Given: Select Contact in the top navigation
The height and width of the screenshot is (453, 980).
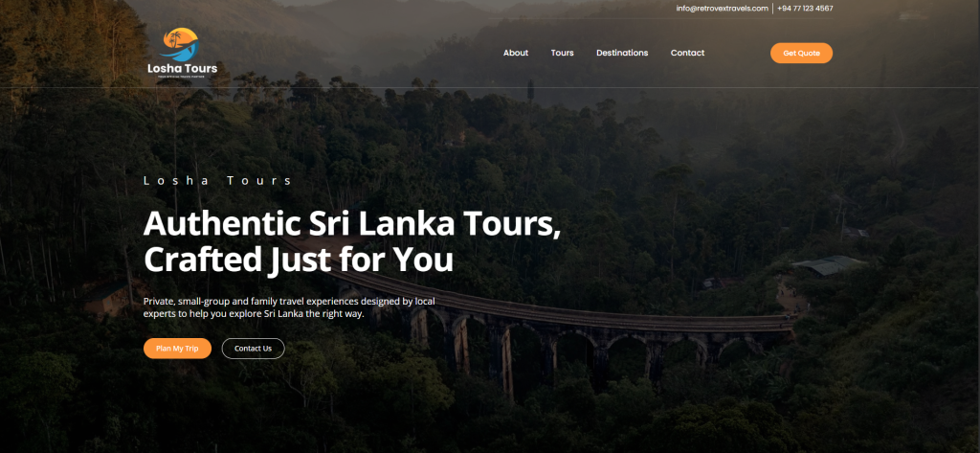Looking at the screenshot, I should [687, 54].
